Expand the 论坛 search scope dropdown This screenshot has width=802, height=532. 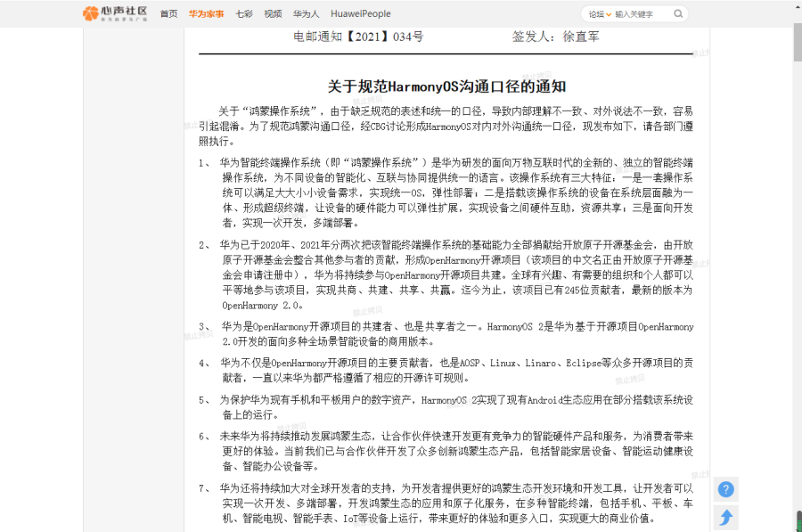point(598,14)
